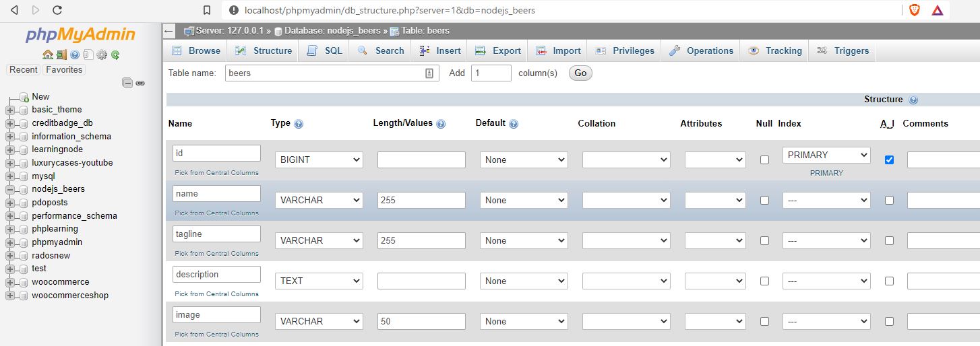Open Export tab
The width and height of the screenshot is (980, 346).
tap(498, 50)
